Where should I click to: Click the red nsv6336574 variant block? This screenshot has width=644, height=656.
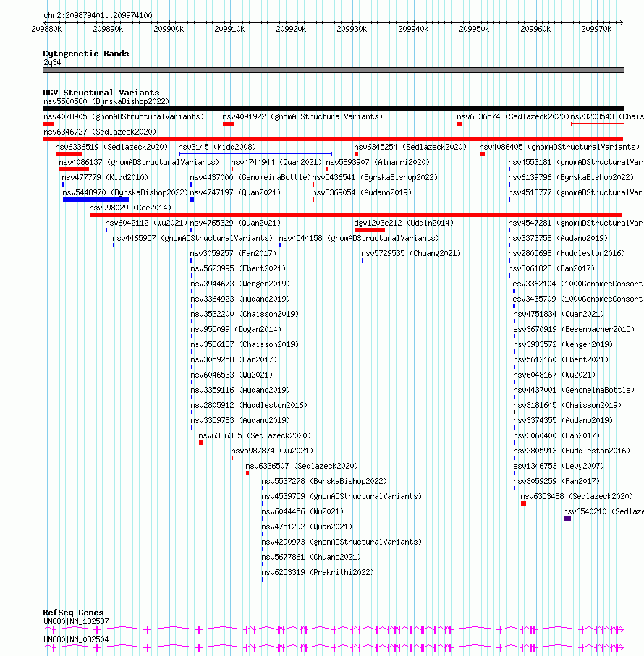coord(459,124)
